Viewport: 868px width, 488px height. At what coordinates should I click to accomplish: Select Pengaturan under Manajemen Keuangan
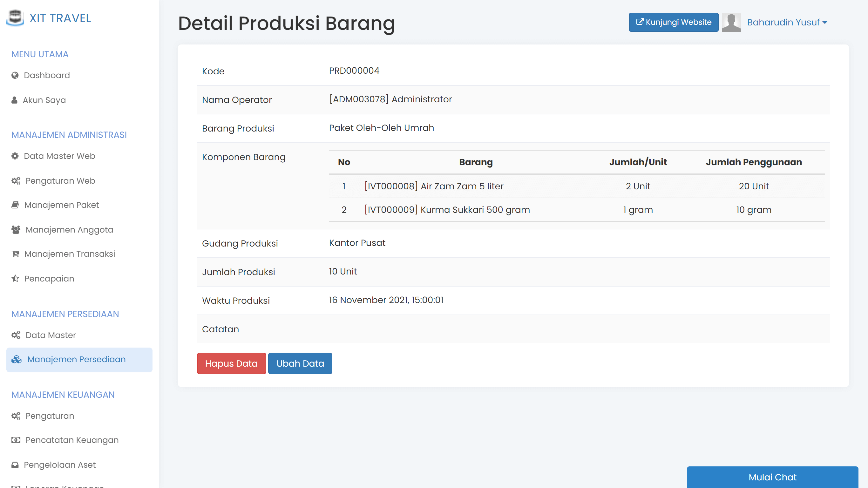tap(50, 416)
